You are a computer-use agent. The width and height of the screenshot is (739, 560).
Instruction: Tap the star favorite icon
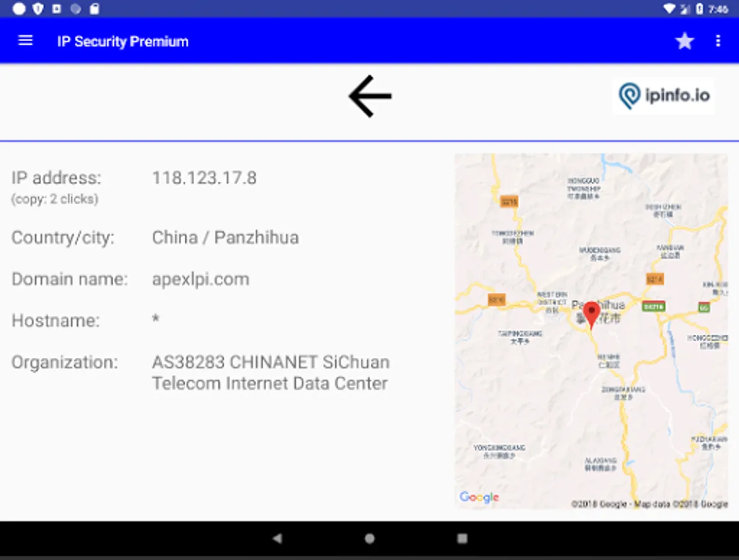(x=684, y=41)
